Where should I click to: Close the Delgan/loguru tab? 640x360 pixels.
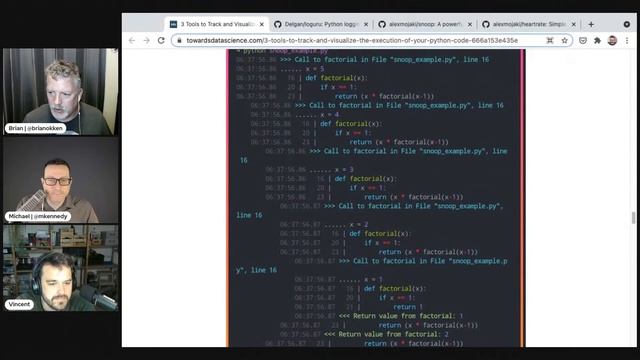pos(366,24)
